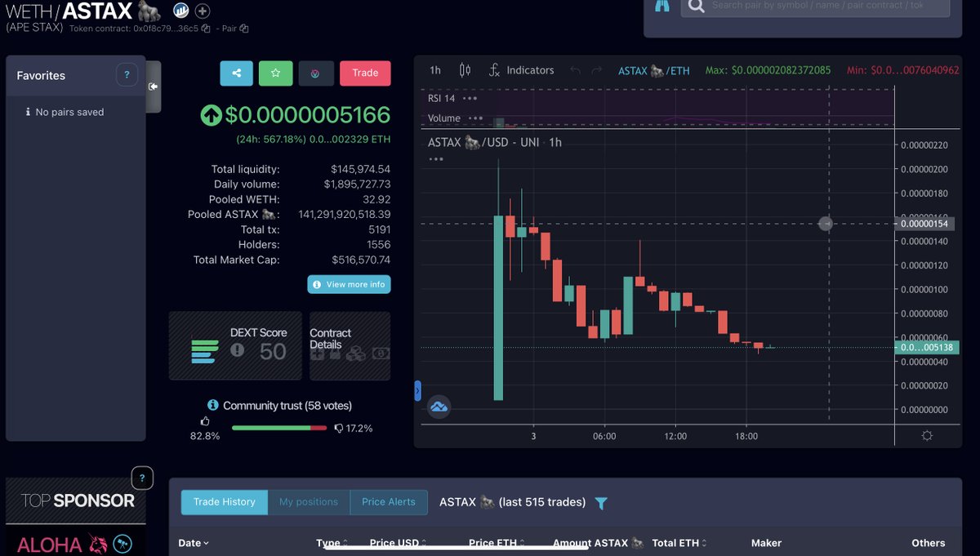This screenshot has width=980, height=556.
Task: Open the blue chart-logo icon next to ASTAX
Action: [180, 11]
